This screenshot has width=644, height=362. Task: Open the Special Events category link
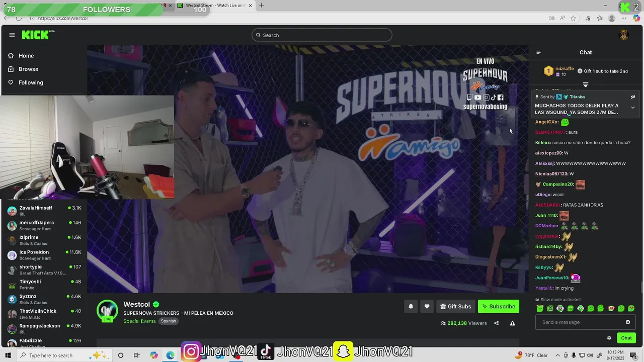pyautogui.click(x=139, y=321)
